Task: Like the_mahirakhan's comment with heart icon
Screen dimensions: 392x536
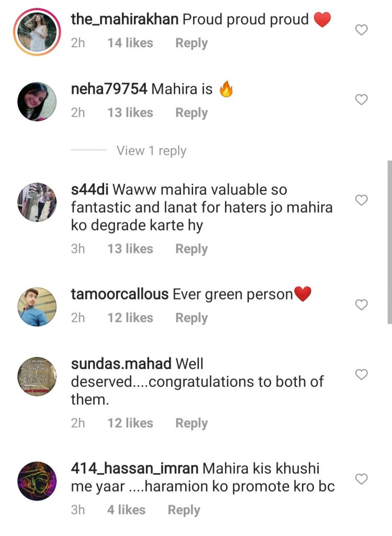Action: [361, 30]
